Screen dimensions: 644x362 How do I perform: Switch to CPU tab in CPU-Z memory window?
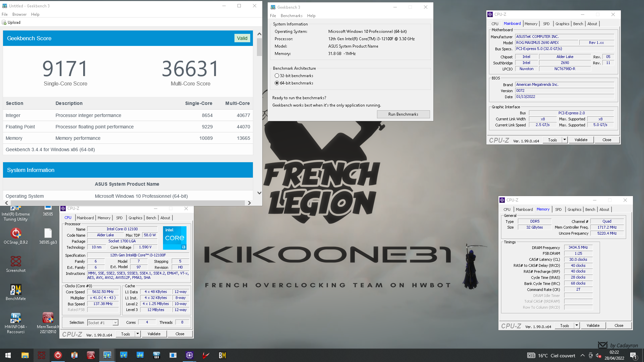(507, 209)
